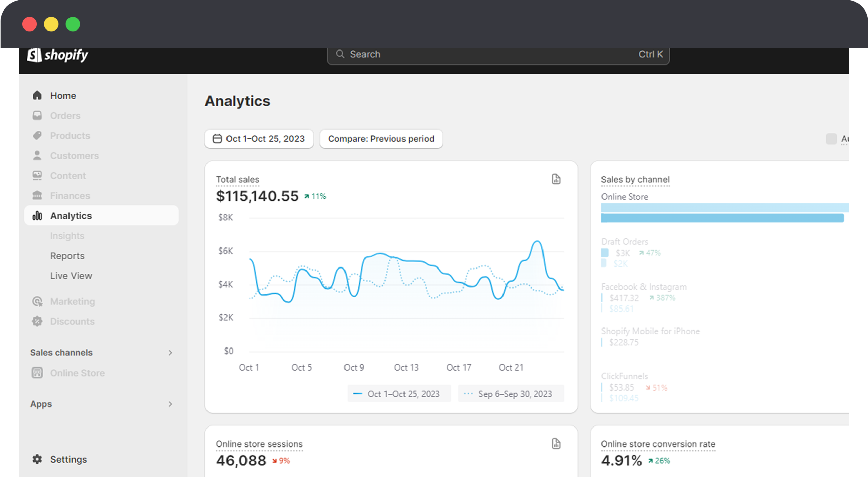Screen dimensions: 868x477
Task: Click the light blue Online Store bar
Action: (725, 207)
